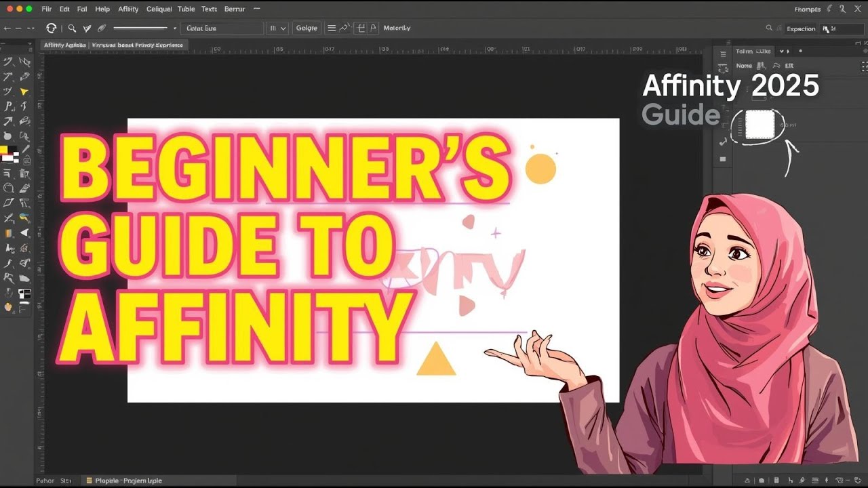Image resolution: width=868 pixels, height=488 pixels.
Task: Pick the black color swatch beside the yellow one
Action: click(x=13, y=150)
